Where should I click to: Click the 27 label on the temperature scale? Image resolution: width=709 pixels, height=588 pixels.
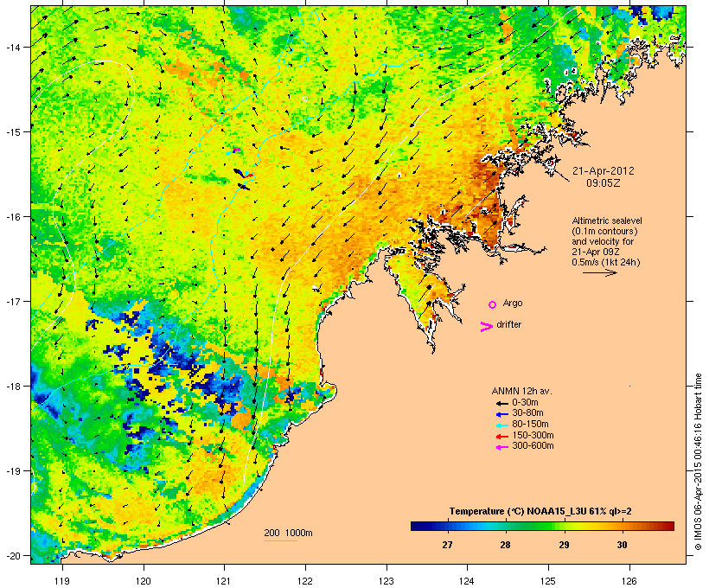coord(447,545)
